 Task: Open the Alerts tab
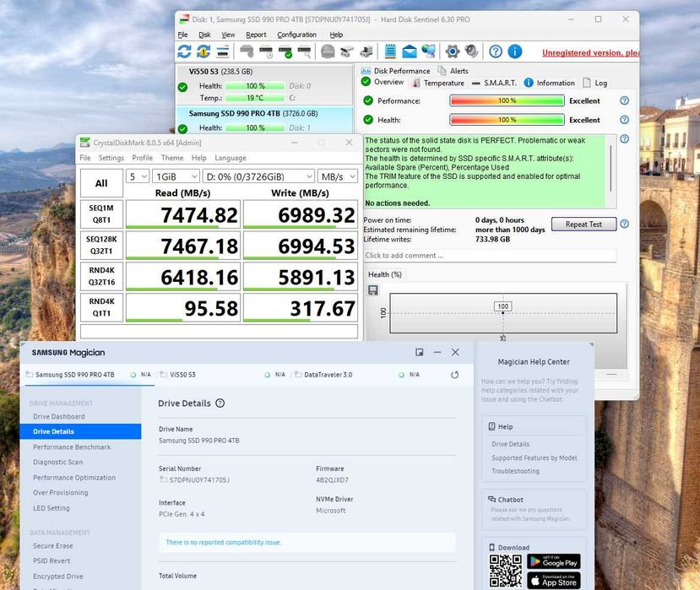pos(453,71)
